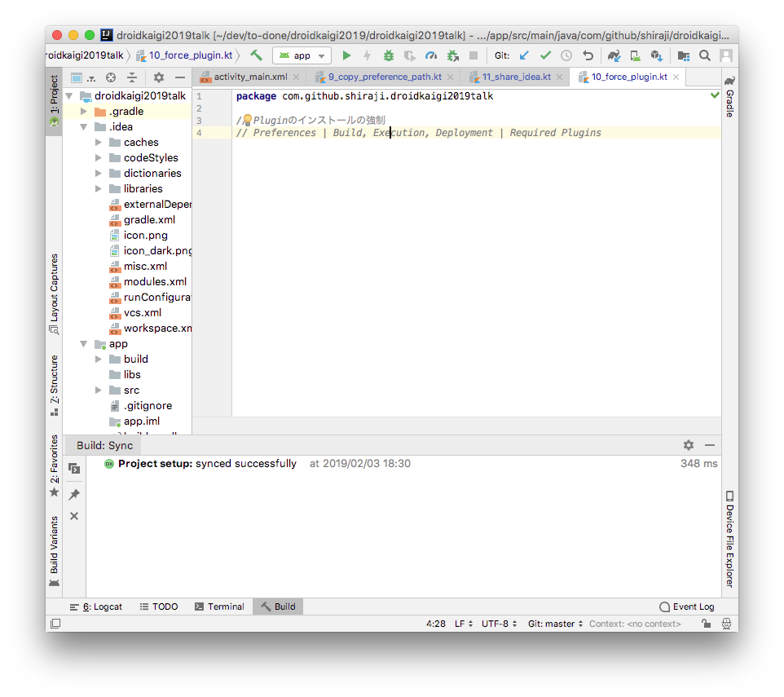Minimize the Build panel
The image size is (784, 697).
(710, 445)
